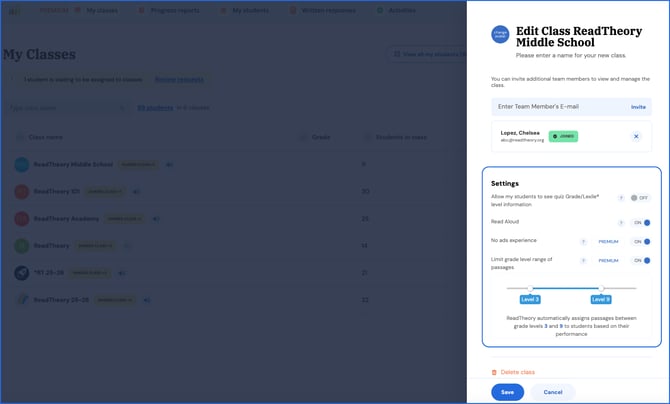Click ReadTheory 101 class avatar

pyautogui.click(x=22, y=192)
